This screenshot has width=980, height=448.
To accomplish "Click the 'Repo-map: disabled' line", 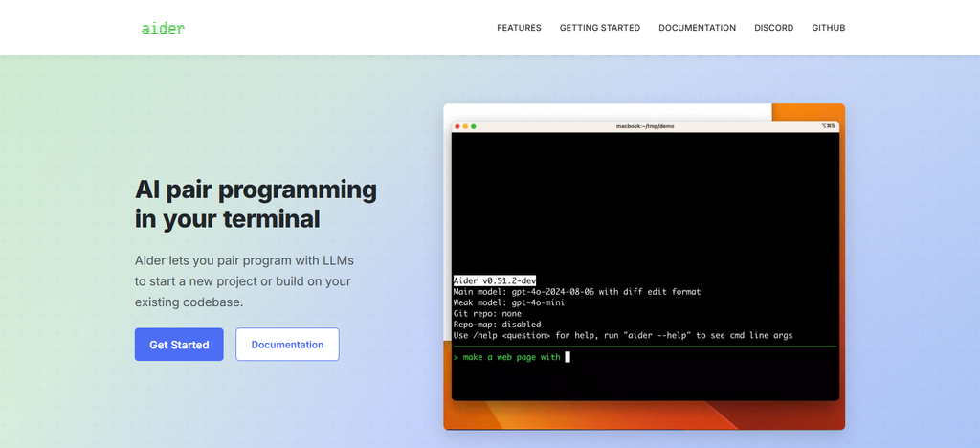I will 497,325.
